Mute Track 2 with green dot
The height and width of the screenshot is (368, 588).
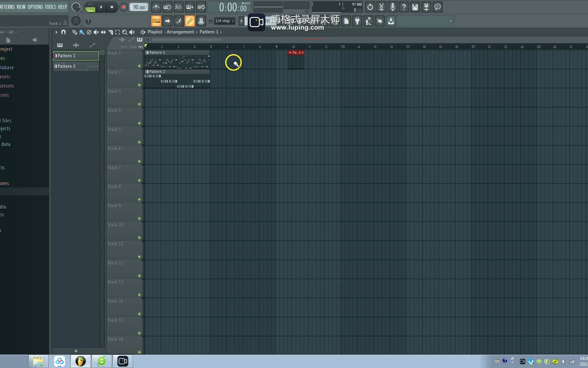coord(139,85)
